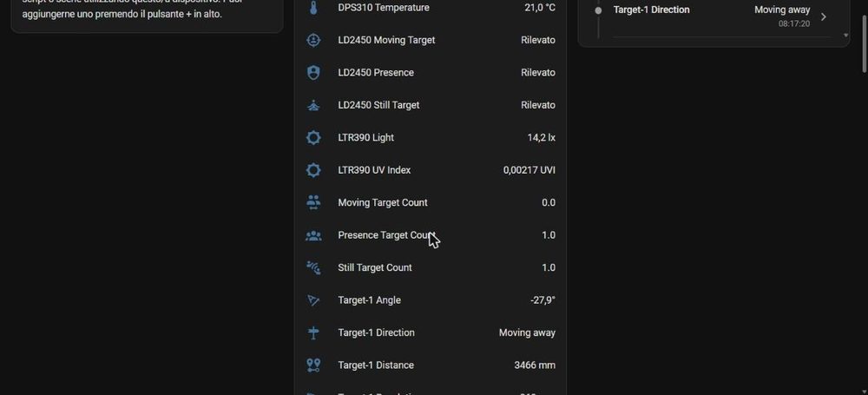Click the Presence Target Count group icon
Image resolution: width=868 pixels, height=395 pixels.
[x=313, y=235]
